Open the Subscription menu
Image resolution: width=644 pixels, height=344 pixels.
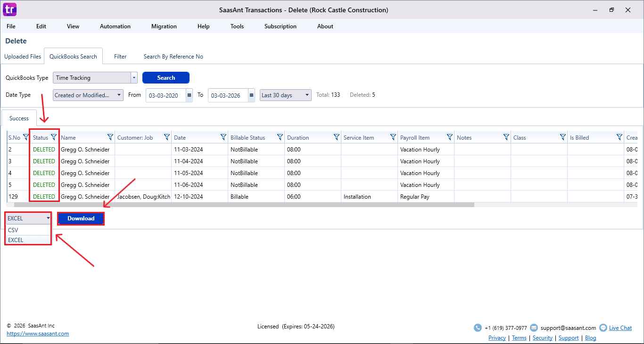(x=281, y=26)
